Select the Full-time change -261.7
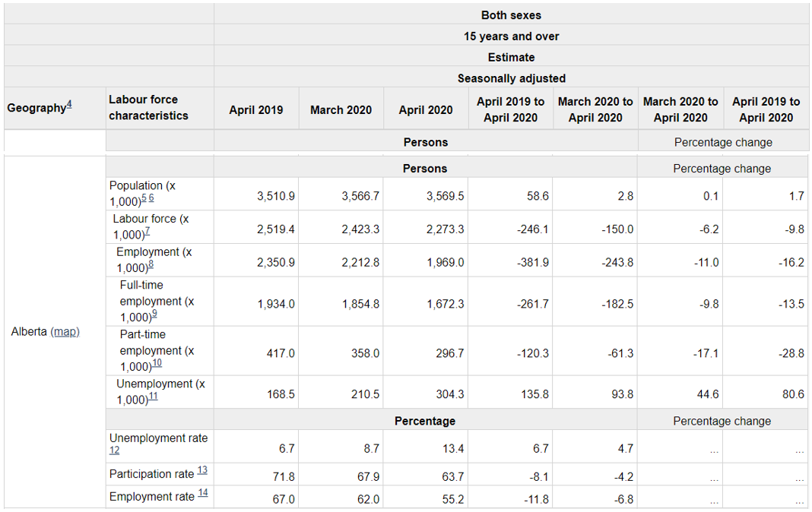 [x=532, y=304]
